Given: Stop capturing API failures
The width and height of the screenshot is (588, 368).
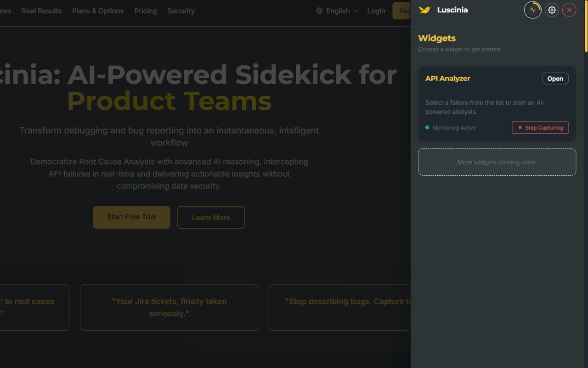Looking at the screenshot, I should point(540,127).
